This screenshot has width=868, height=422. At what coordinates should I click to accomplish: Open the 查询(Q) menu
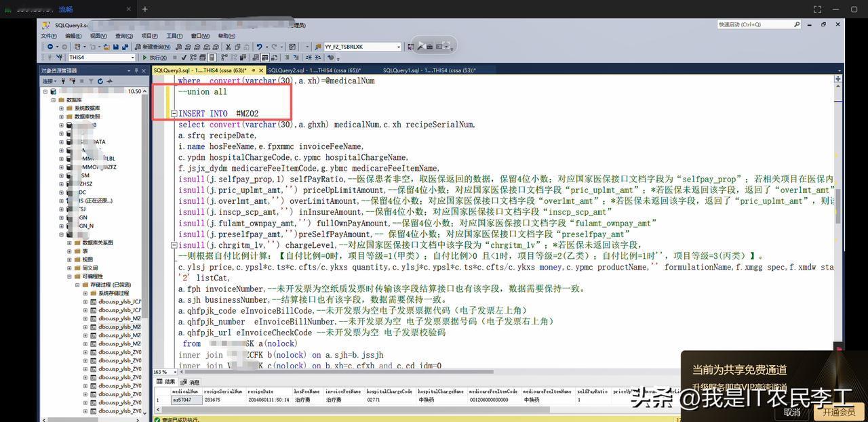pos(124,36)
